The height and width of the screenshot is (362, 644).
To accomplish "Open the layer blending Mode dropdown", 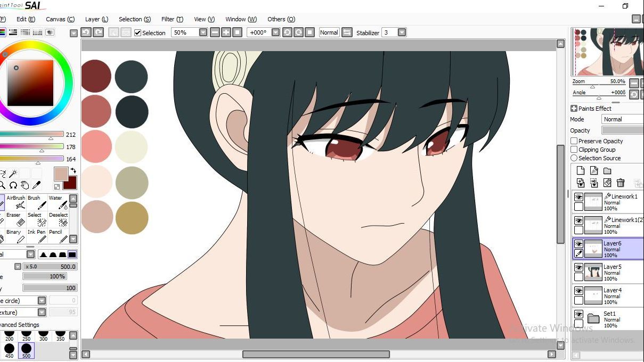I will [622, 119].
